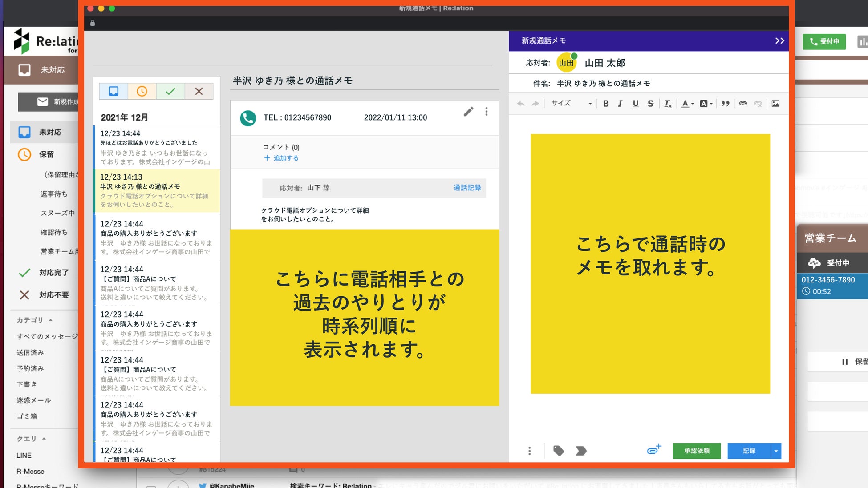This screenshot has height=488, width=868.
Task: Open the tag icon in footer
Action: (x=559, y=451)
